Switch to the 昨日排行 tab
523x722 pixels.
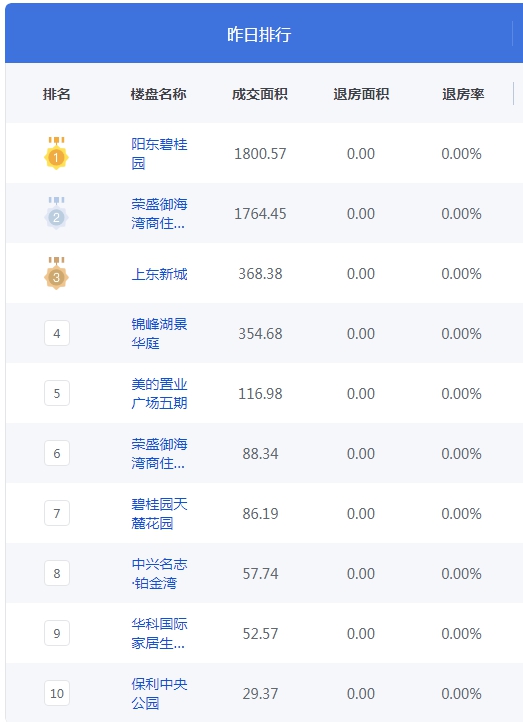259,35
